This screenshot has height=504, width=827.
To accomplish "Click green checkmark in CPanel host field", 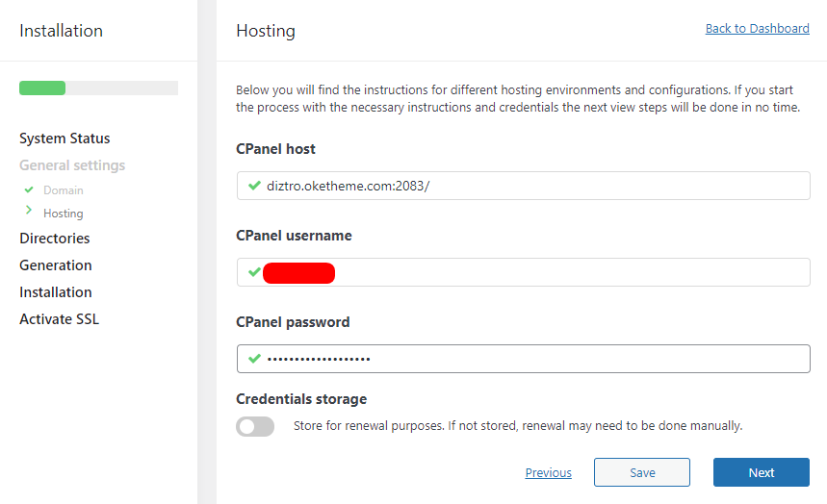I will [254, 186].
